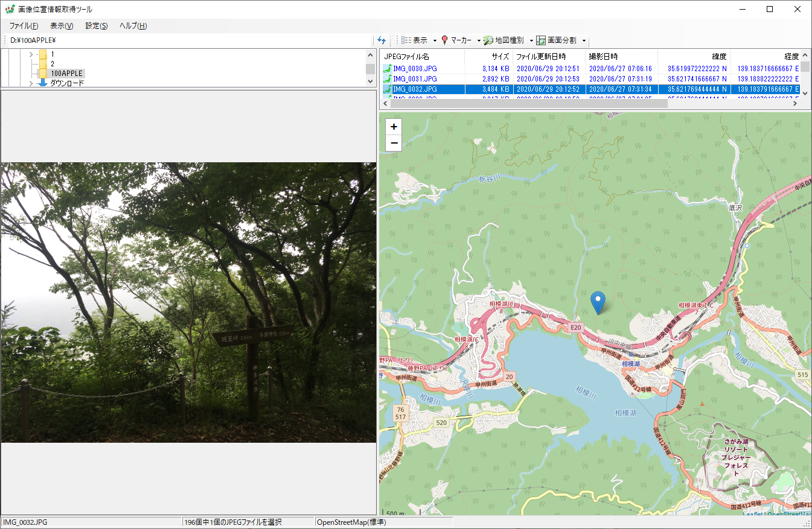Open the 表示(V) menu
The image size is (812, 529).
pos(62,26)
